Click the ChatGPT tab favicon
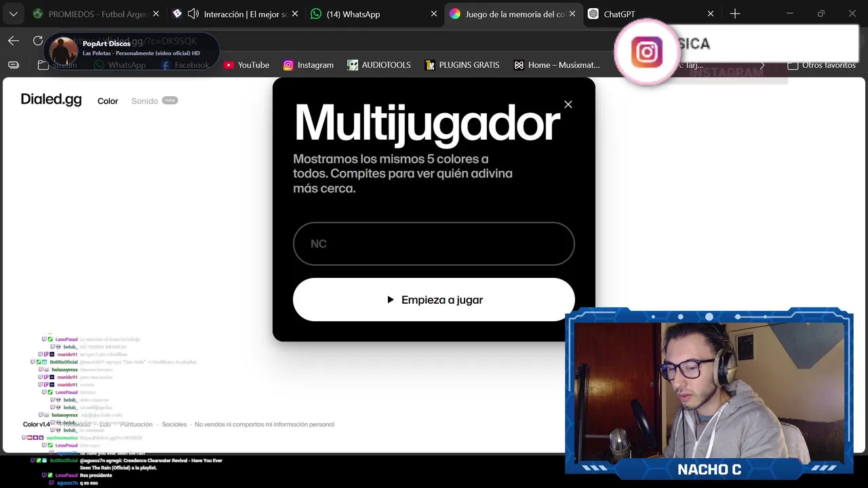 click(x=593, y=14)
